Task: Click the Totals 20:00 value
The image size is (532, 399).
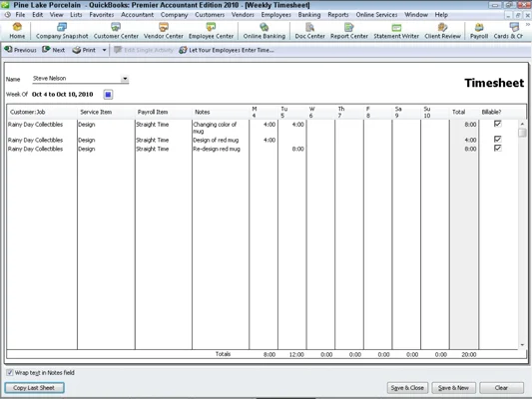Action: [x=469, y=354]
